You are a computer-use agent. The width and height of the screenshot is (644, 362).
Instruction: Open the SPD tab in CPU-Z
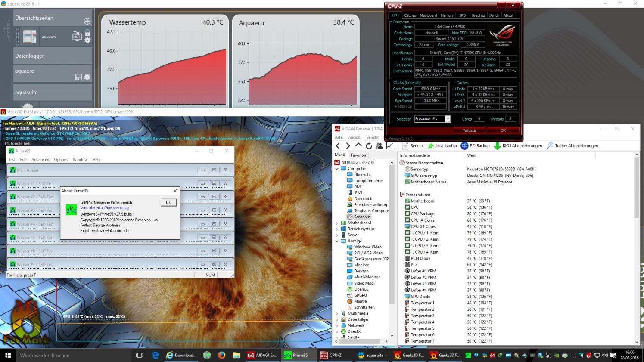tap(462, 15)
